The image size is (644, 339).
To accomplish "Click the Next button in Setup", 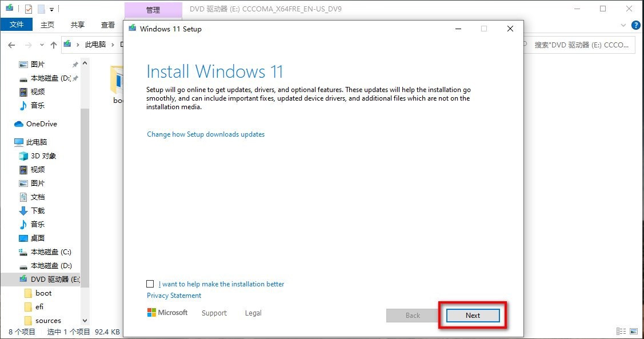I will click(x=473, y=316).
